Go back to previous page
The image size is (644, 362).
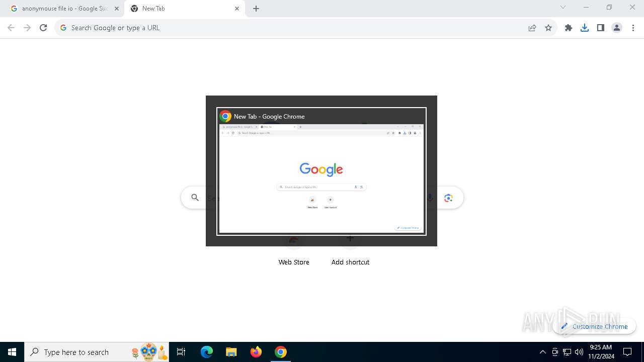pos(11,28)
